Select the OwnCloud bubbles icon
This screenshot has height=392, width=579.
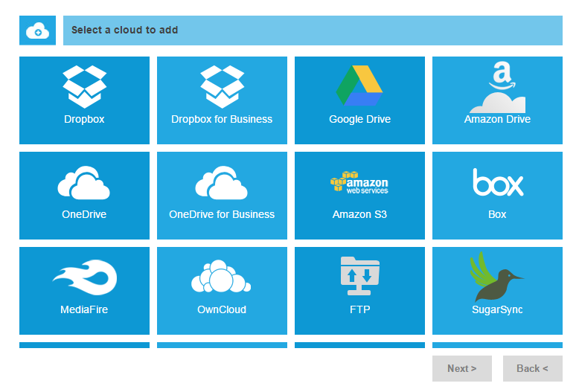(x=222, y=277)
